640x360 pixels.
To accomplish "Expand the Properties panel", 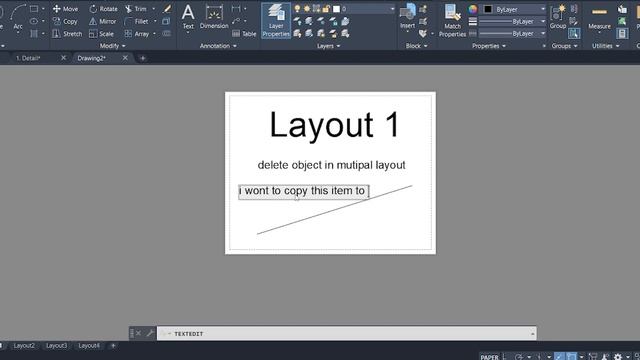I will 489,46.
